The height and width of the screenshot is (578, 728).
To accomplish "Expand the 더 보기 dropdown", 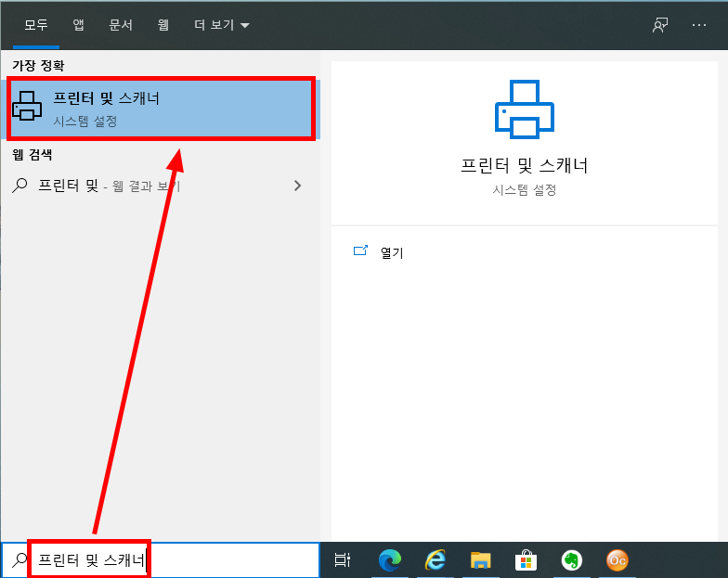I will click(221, 24).
